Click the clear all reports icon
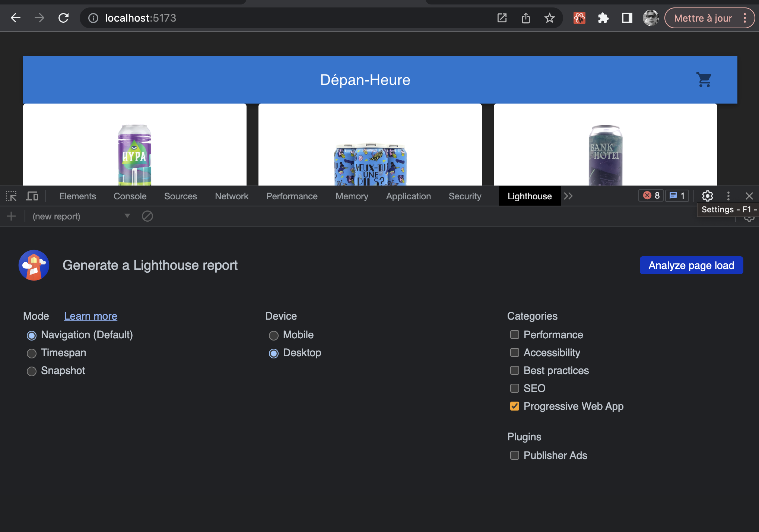 [147, 216]
